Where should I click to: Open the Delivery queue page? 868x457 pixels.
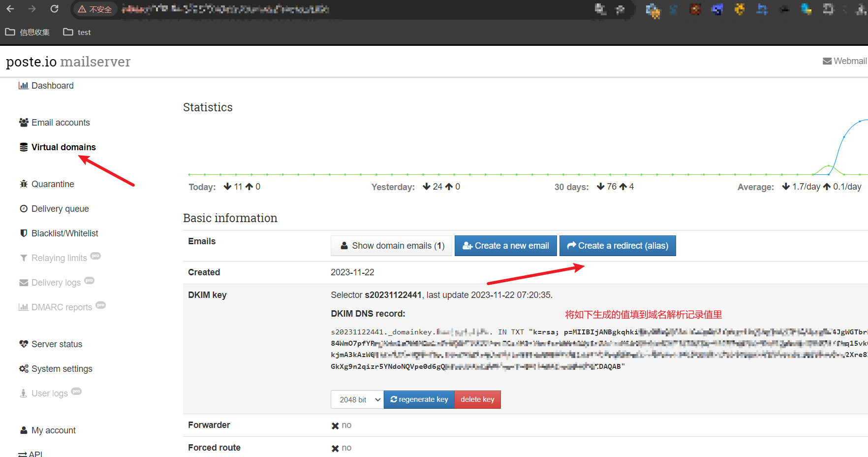coord(54,209)
